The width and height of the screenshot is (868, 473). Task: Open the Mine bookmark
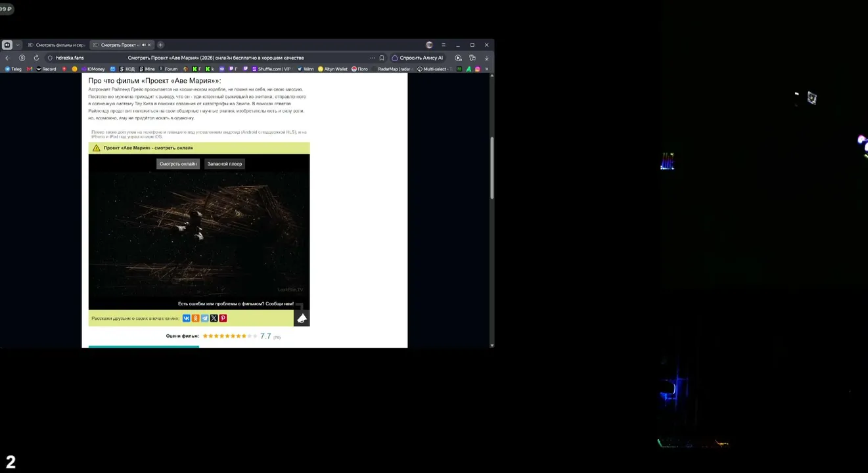click(147, 69)
